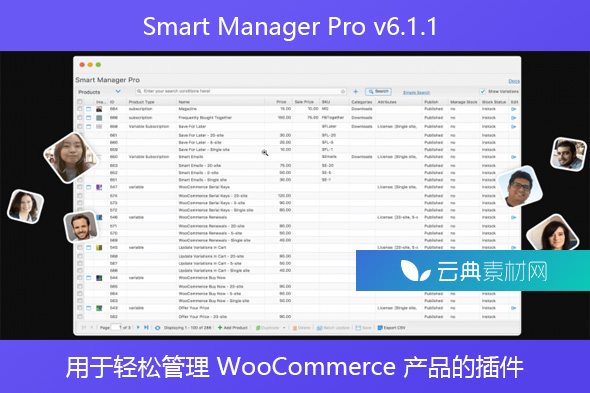
Task: Click the Delete button
Action: (x=302, y=328)
